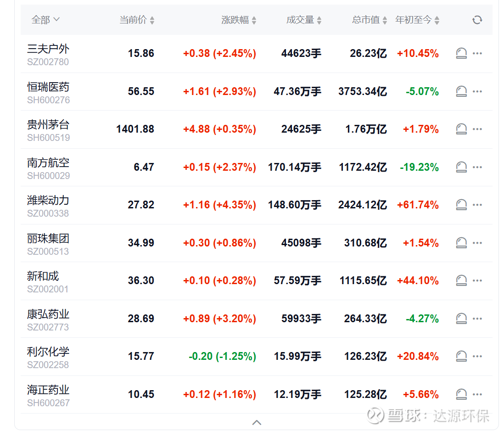Click the alert bell for 海正药业
Screen dimensions: 504x431
(x=461, y=394)
